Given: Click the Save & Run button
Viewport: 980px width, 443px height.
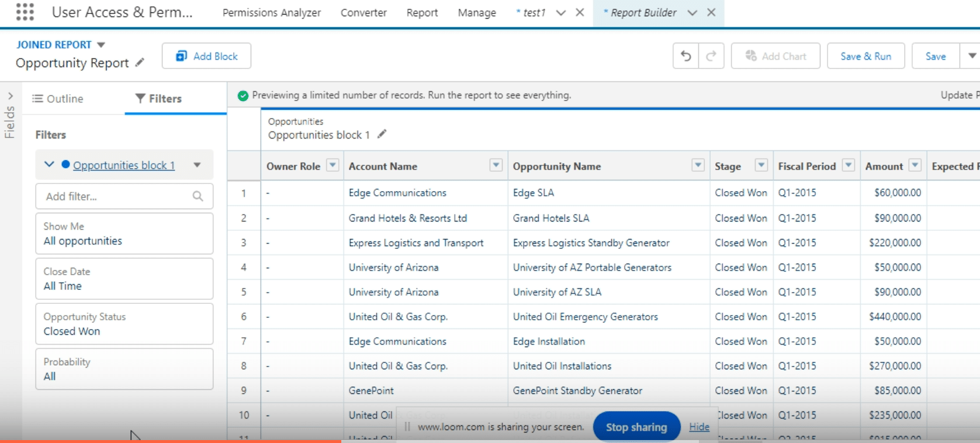Looking at the screenshot, I should (865, 56).
